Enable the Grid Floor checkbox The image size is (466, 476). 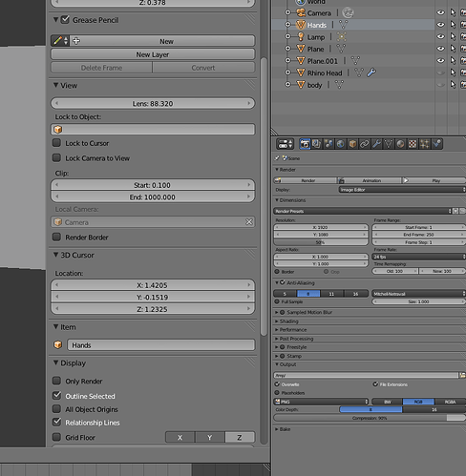[56, 437]
